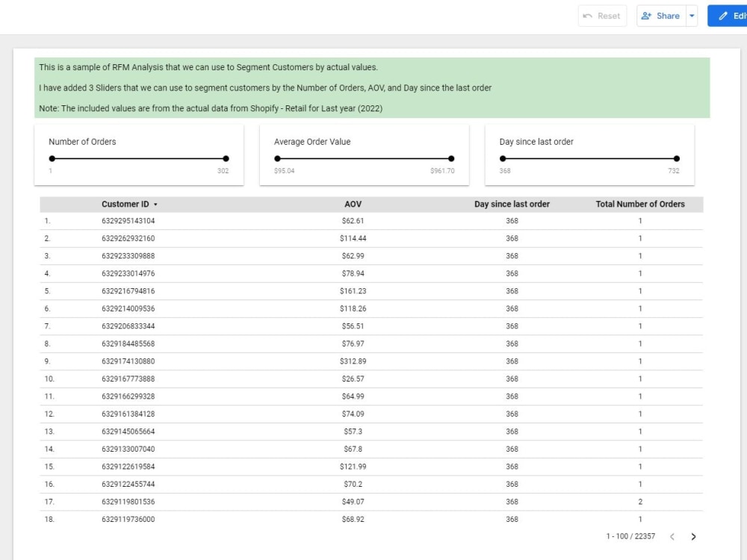Click Day since last order maximum handle at 732
This screenshot has width=747, height=560.
coord(677,158)
